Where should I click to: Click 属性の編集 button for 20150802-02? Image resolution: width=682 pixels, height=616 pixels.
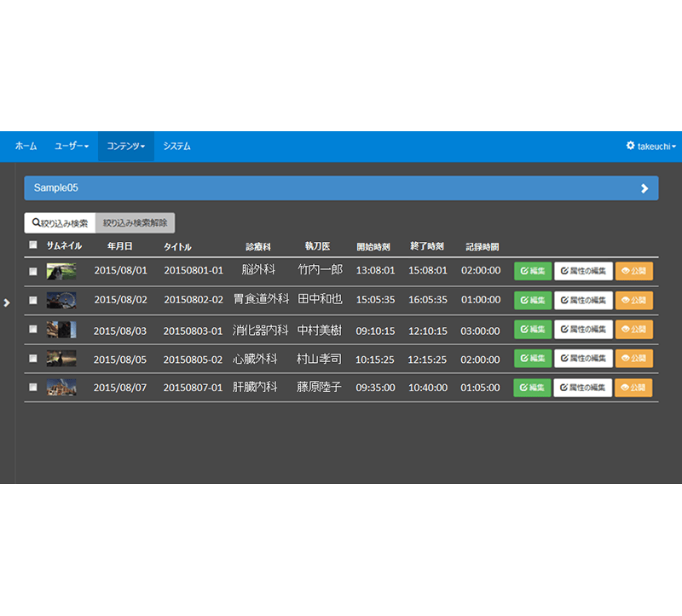(x=583, y=300)
